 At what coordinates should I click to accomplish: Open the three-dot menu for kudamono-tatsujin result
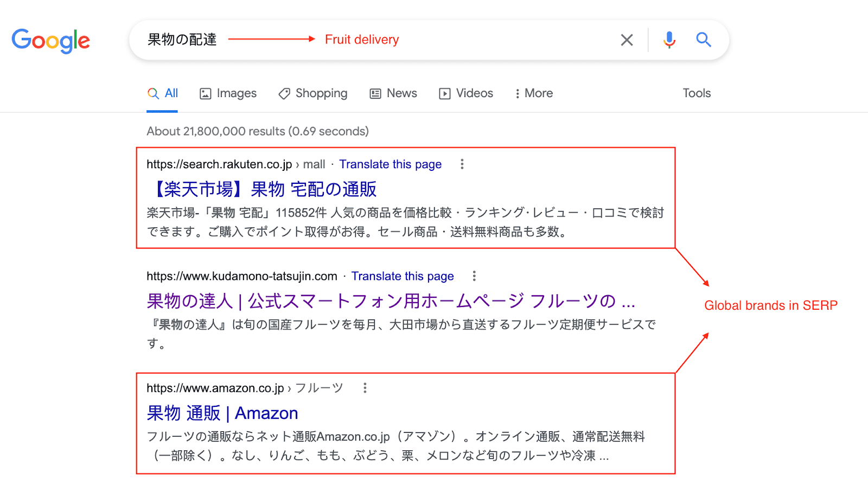(474, 276)
